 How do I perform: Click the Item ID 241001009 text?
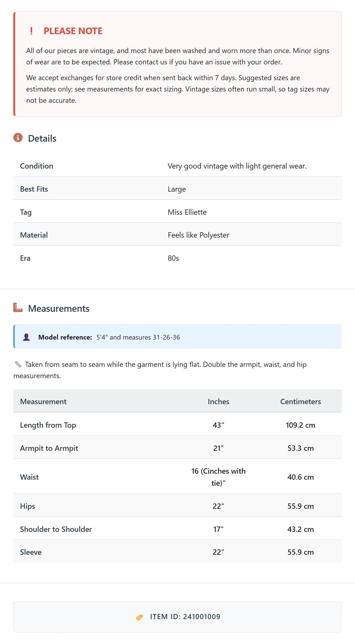185,617
